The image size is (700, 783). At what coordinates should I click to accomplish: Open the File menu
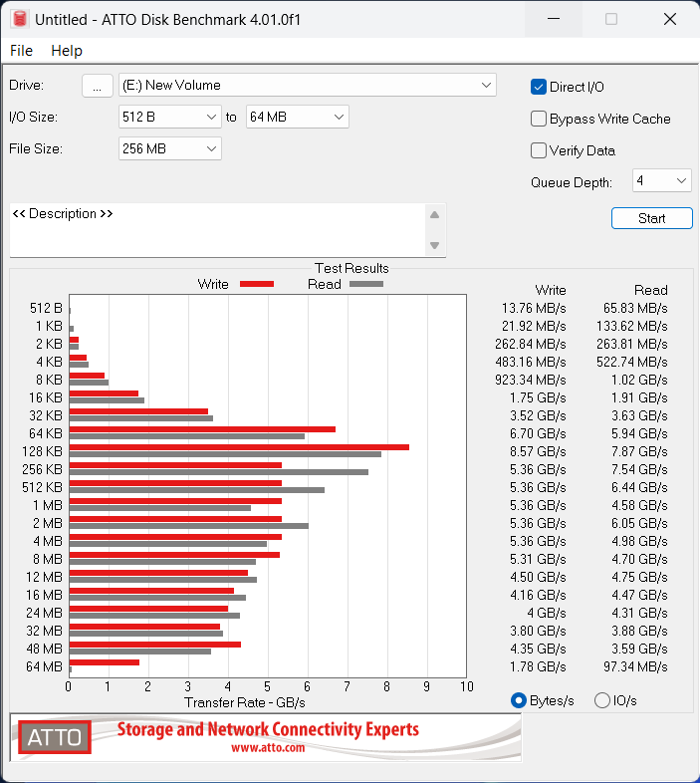tap(21, 51)
